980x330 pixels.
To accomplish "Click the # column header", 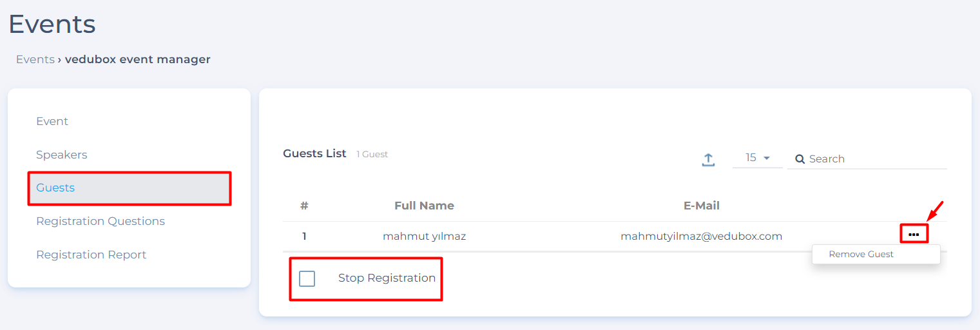I will point(304,206).
